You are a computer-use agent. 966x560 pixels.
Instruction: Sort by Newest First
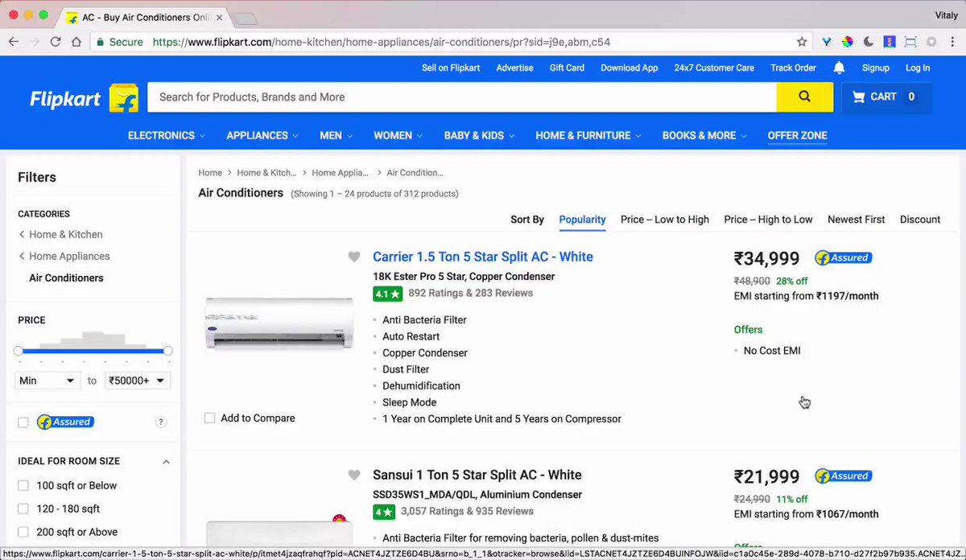click(857, 220)
